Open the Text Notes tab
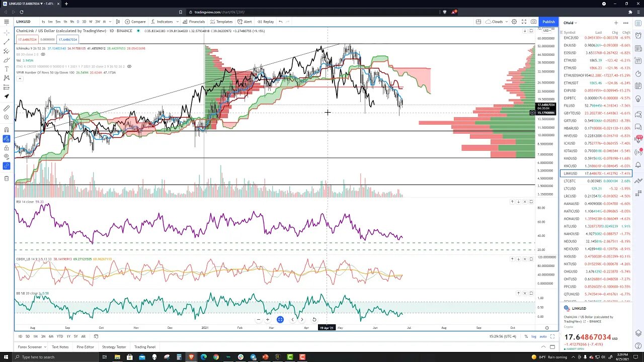Viewport: 644px width, 362px height. point(60,347)
